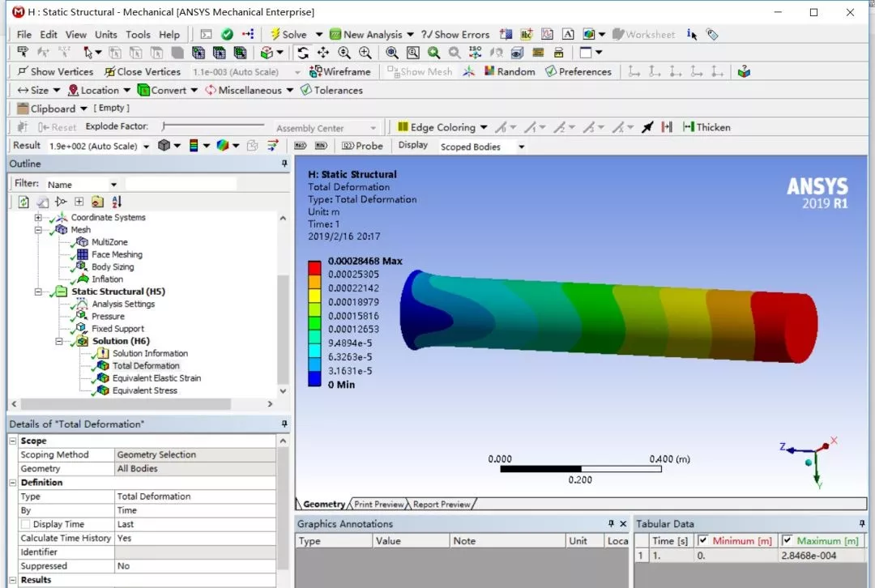
Task: Click the box zoom icon
Action: (413, 53)
